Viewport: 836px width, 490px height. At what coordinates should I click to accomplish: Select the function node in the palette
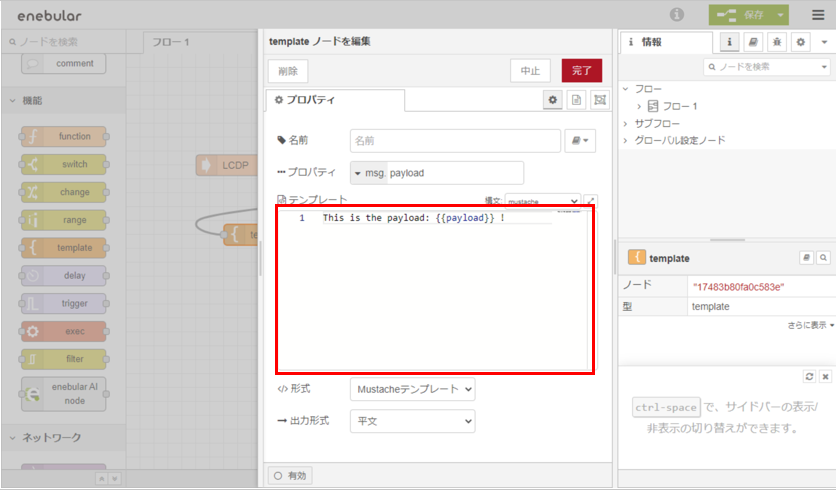coord(63,136)
